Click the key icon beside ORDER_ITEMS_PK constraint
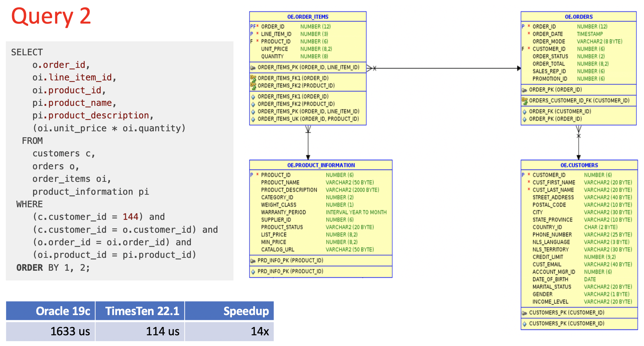 [x=253, y=68]
